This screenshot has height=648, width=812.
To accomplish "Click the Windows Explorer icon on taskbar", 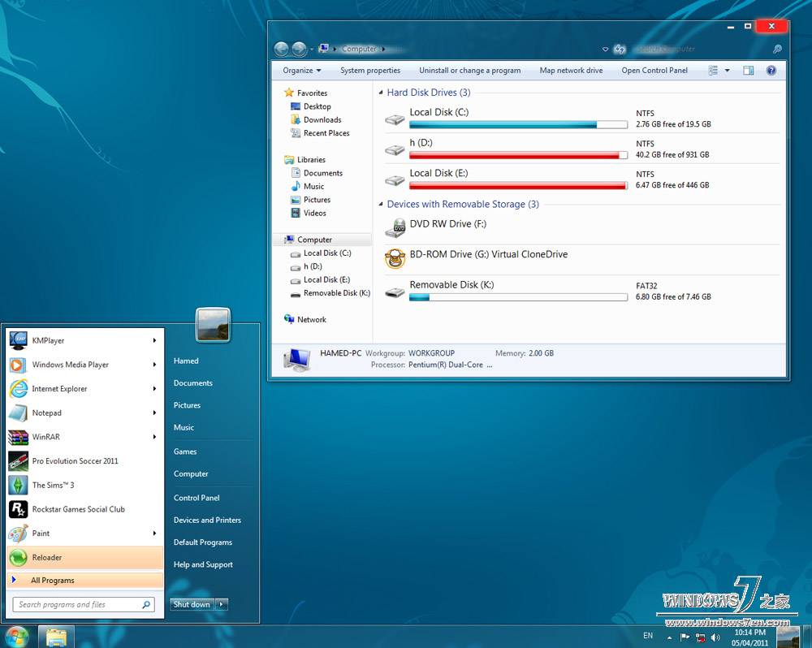I will click(55, 637).
